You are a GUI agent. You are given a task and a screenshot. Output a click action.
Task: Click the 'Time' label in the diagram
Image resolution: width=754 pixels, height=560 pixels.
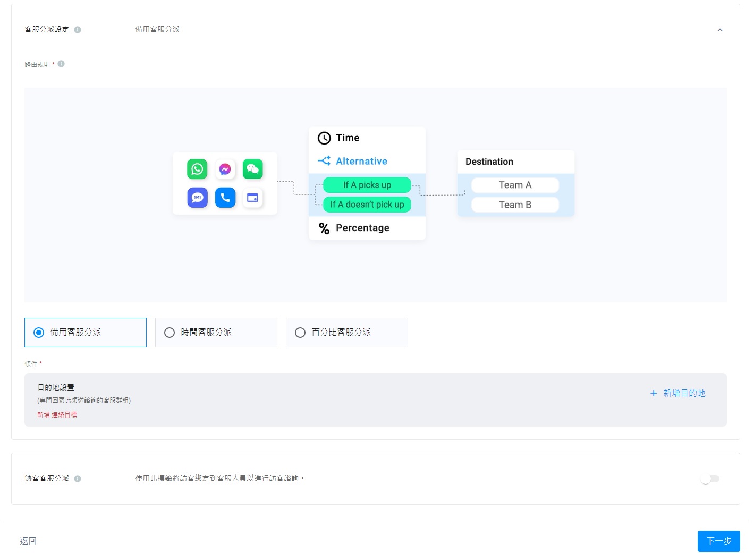tap(348, 138)
